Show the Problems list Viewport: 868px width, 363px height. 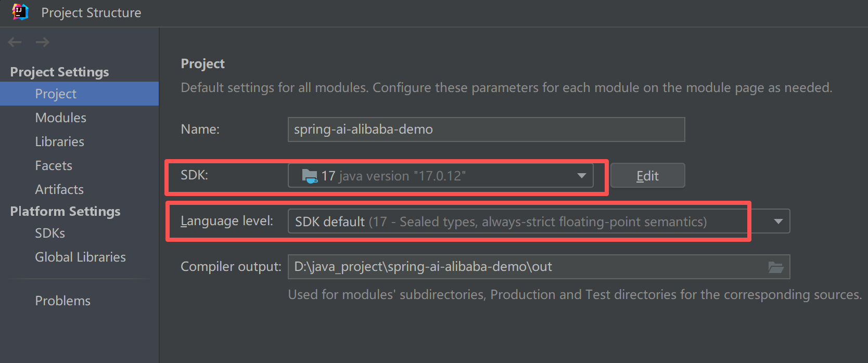tap(62, 301)
